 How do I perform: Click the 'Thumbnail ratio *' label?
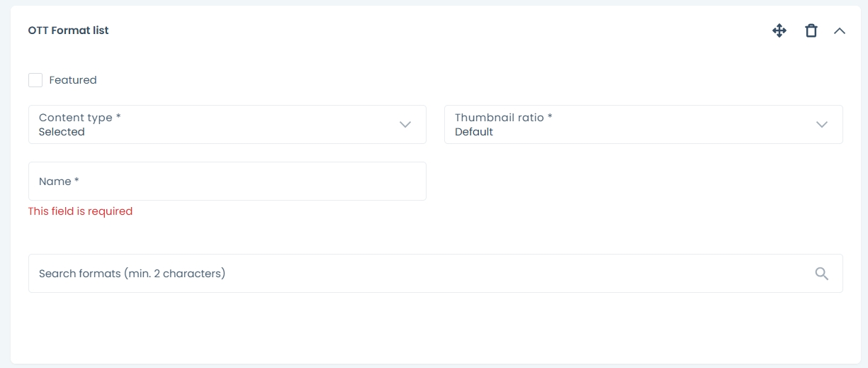[x=503, y=118]
